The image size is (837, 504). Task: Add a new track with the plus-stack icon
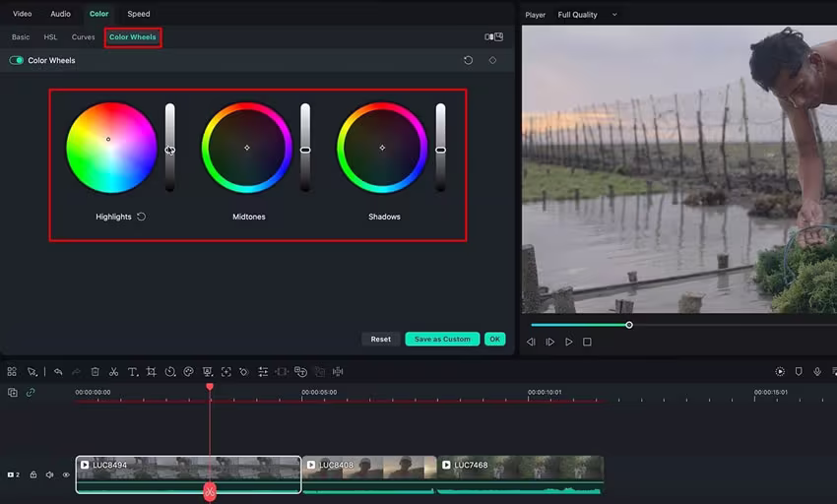pos(12,393)
